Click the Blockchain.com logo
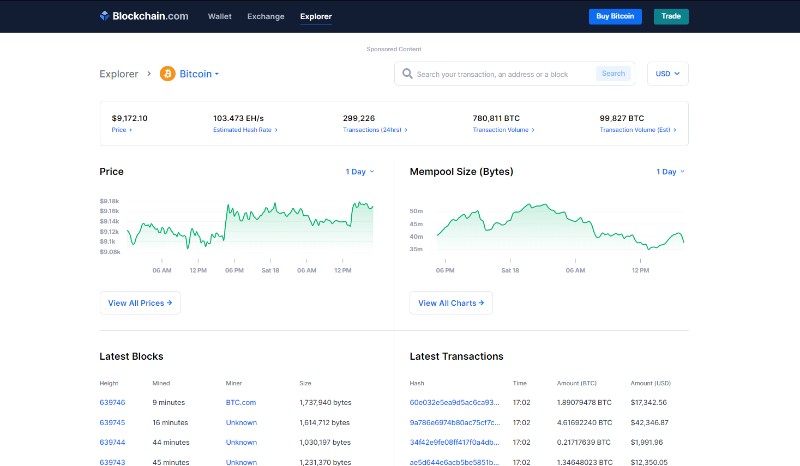 point(144,16)
